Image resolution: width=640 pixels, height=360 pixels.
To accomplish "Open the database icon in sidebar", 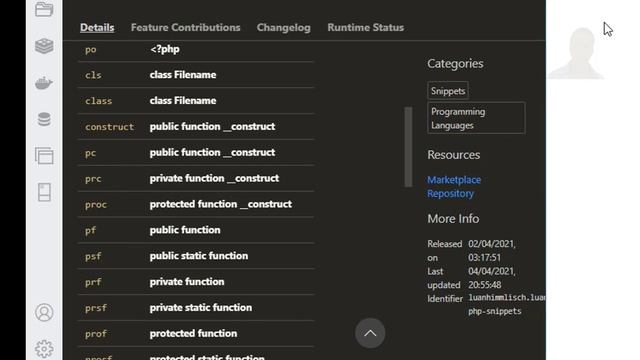I will click(x=44, y=119).
